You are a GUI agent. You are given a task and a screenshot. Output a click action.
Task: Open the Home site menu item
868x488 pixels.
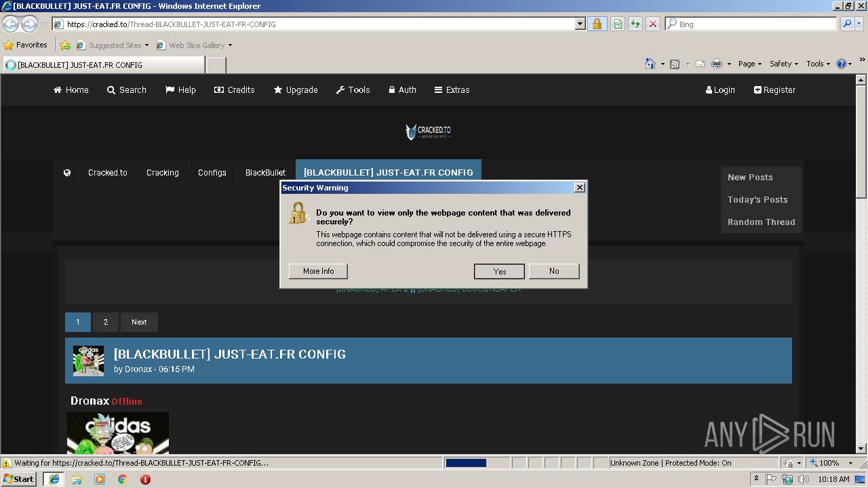point(71,89)
